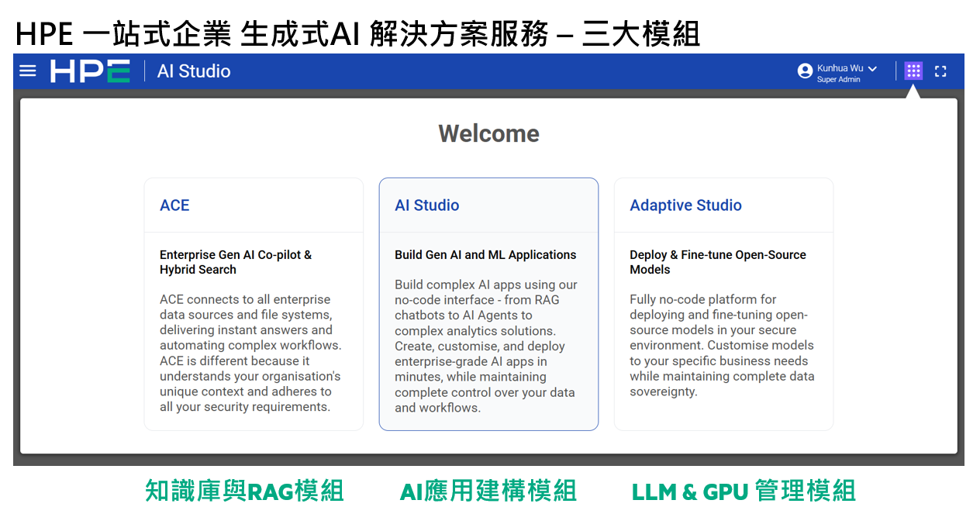This screenshot has height=507, width=980.
Task: Click the HPE logo in header
Action: 90,71
